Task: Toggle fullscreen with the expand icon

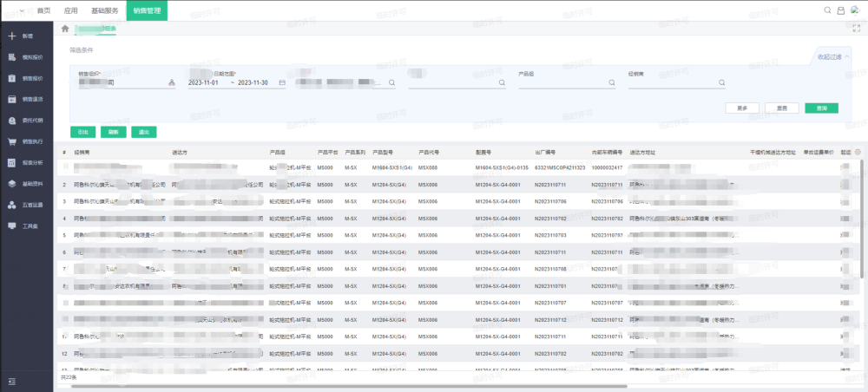Action: (x=857, y=29)
